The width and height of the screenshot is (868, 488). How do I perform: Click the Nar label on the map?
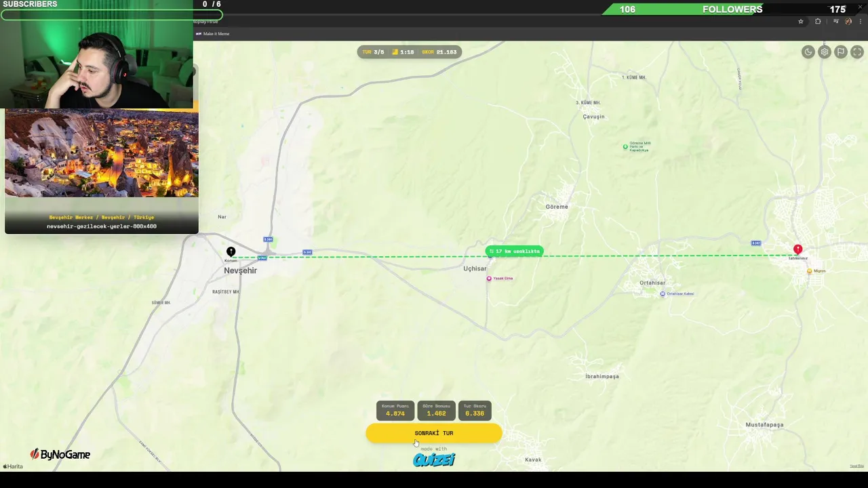point(222,217)
